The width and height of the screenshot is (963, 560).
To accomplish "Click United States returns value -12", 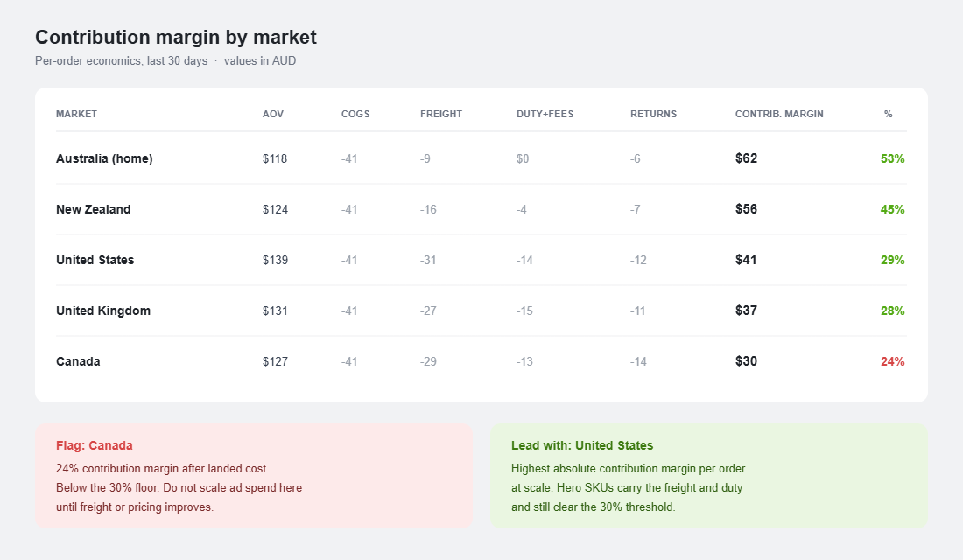I will (638, 261).
